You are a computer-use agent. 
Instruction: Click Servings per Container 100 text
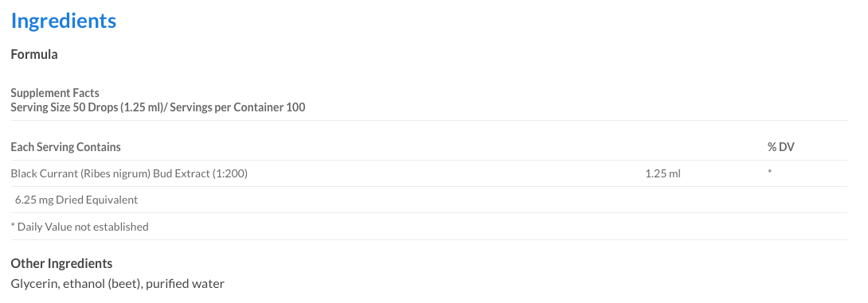237,107
